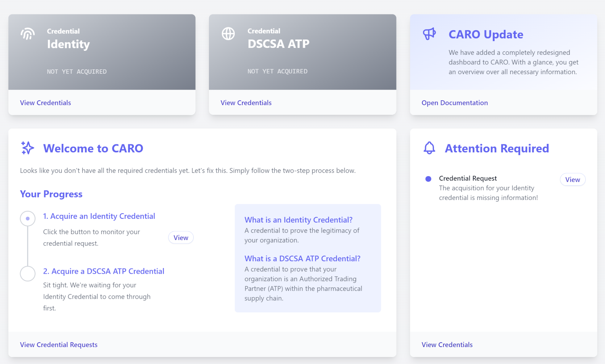Select the Acquire a DSCSA ATP Credential step title
605x364 pixels.
tap(104, 271)
